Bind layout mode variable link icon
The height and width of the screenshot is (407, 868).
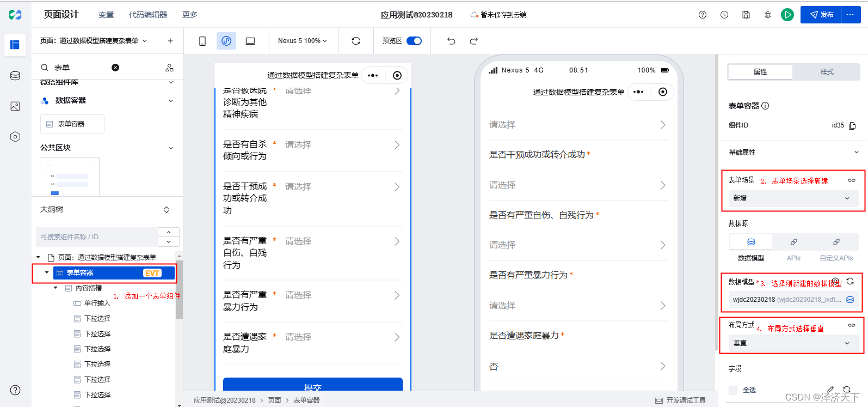(x=852, y=325)
